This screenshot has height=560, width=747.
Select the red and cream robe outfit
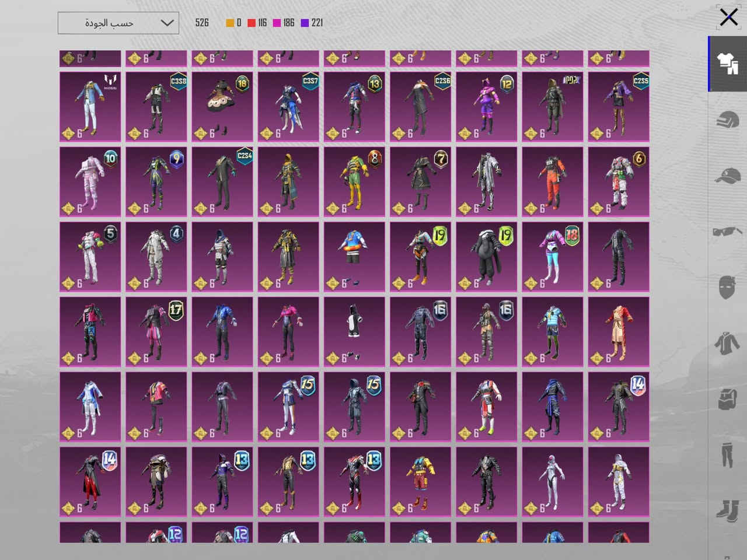(619, 332)
